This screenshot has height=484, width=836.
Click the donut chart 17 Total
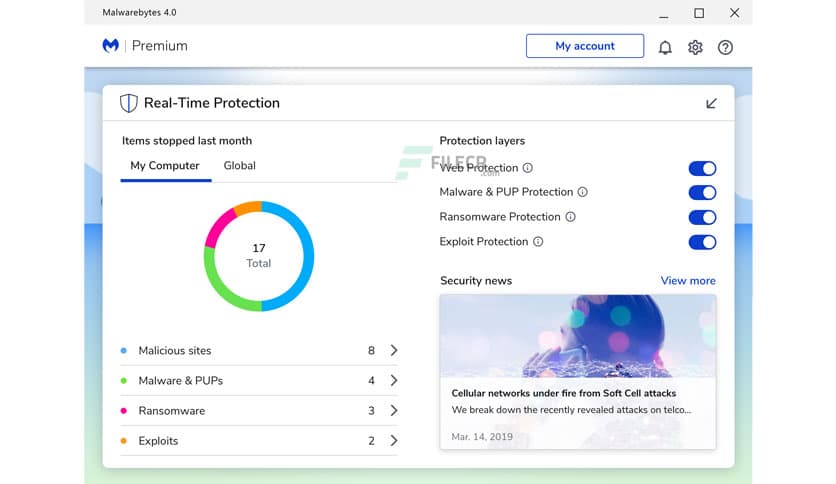click(259, 256)
